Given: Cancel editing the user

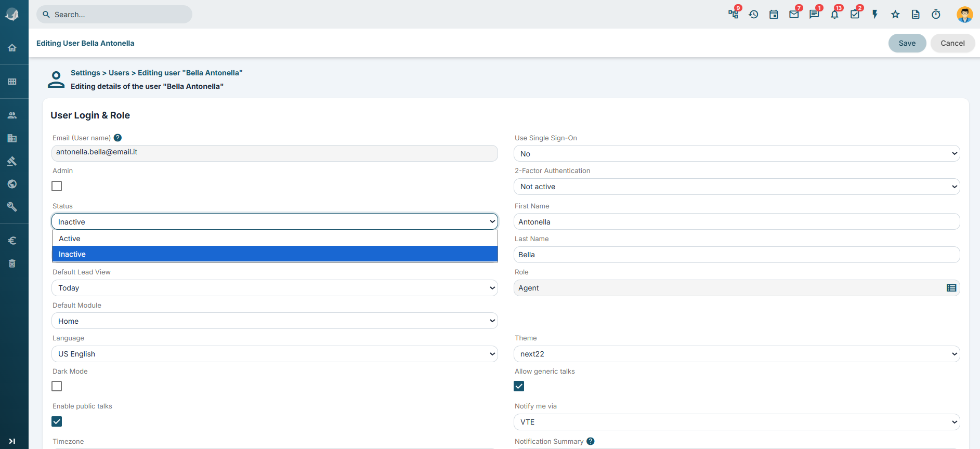Looking at the screenshot, I should [x=952, y=43].
